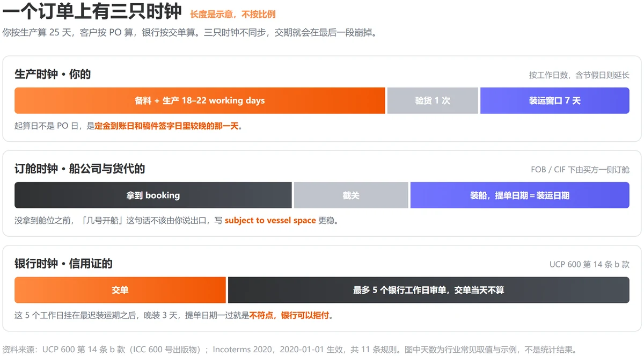
Task: Select the gray 验货 1 次 segment
Action: [x=433, y=100]
